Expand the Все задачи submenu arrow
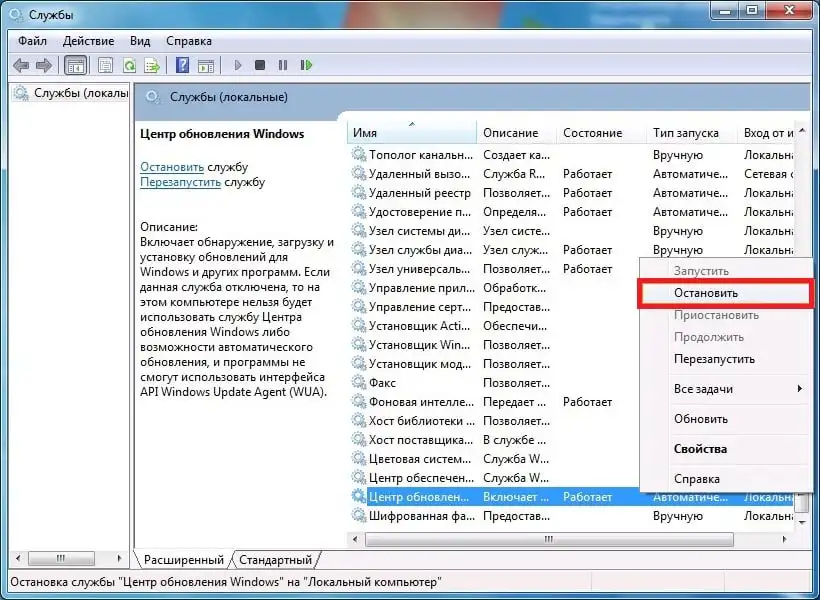Viewport: 820px width, 600px height. coord(800,389)
